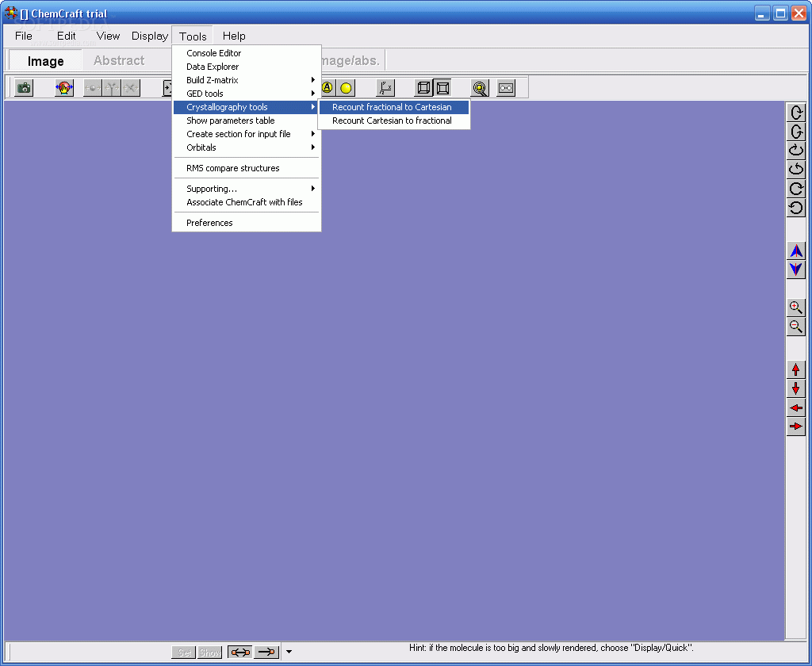Click the magnifier target zoom icon

(x=481, y=88)
